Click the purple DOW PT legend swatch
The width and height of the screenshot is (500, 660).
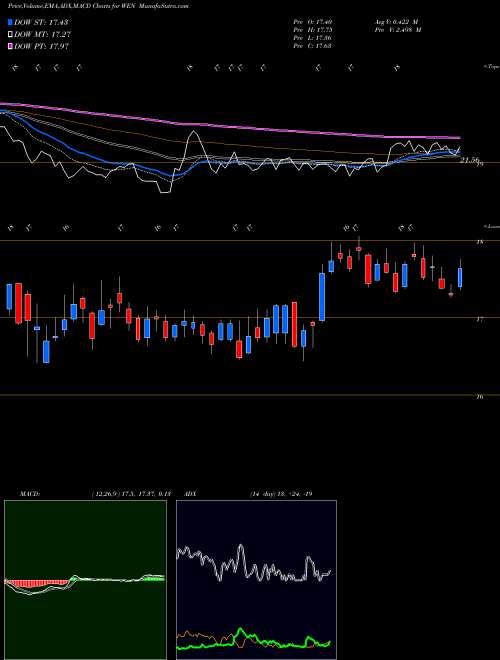pos(11,46)
